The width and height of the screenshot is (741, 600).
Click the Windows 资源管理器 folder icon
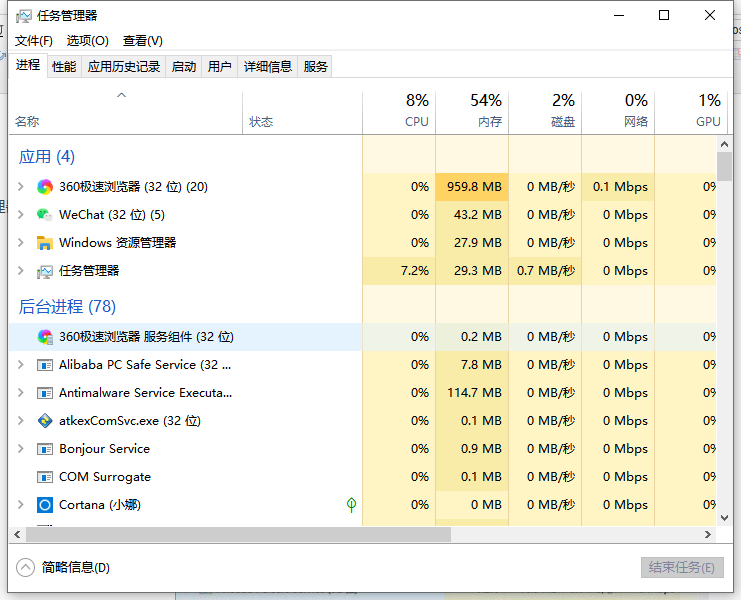click(x=45, y=243)
